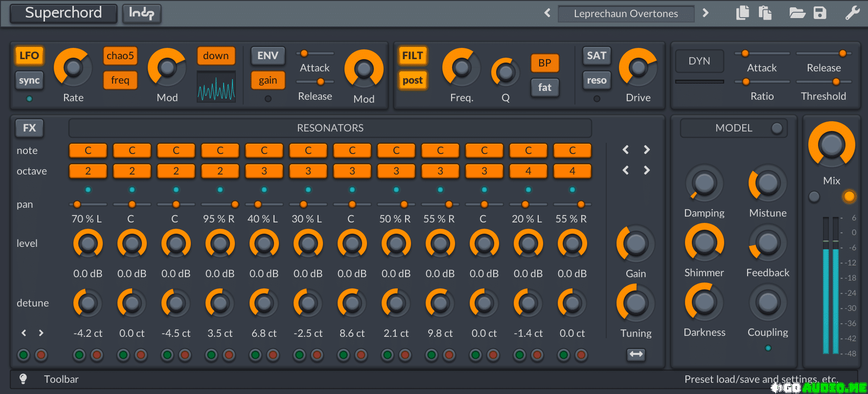The height and width of the screenshot is (394, 868).
Task: Shift octaves left with octave row arrow
Action: click(625, 170)
